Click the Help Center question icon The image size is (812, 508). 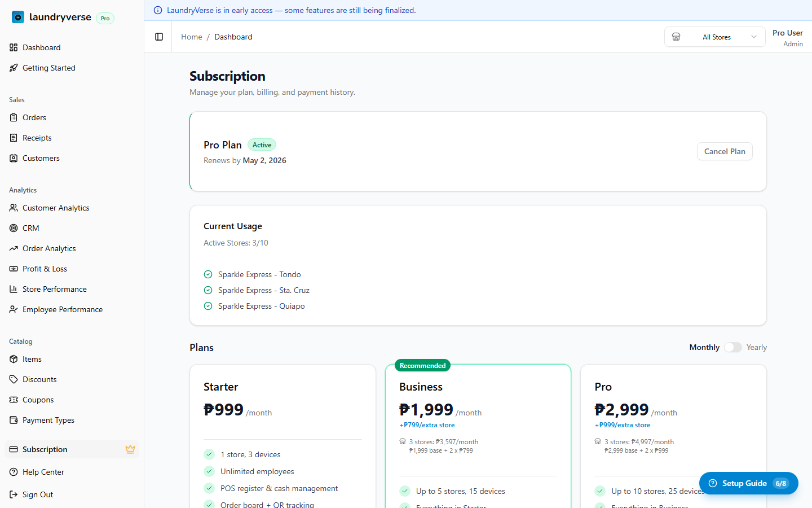(x=14, y=472)
